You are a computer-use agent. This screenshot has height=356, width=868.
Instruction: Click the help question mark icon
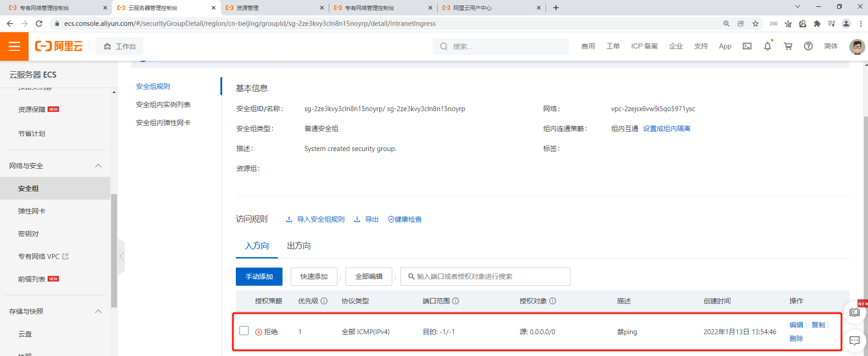click(808, 46)
